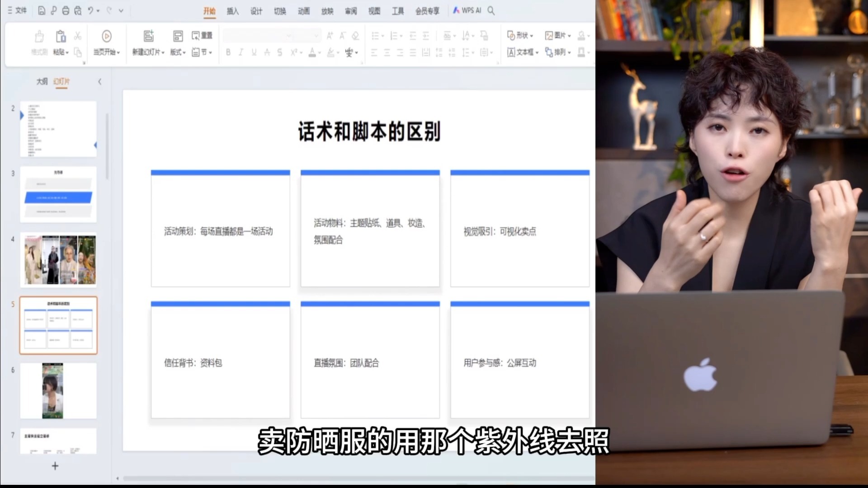Open the search magnifier icon

491,11
